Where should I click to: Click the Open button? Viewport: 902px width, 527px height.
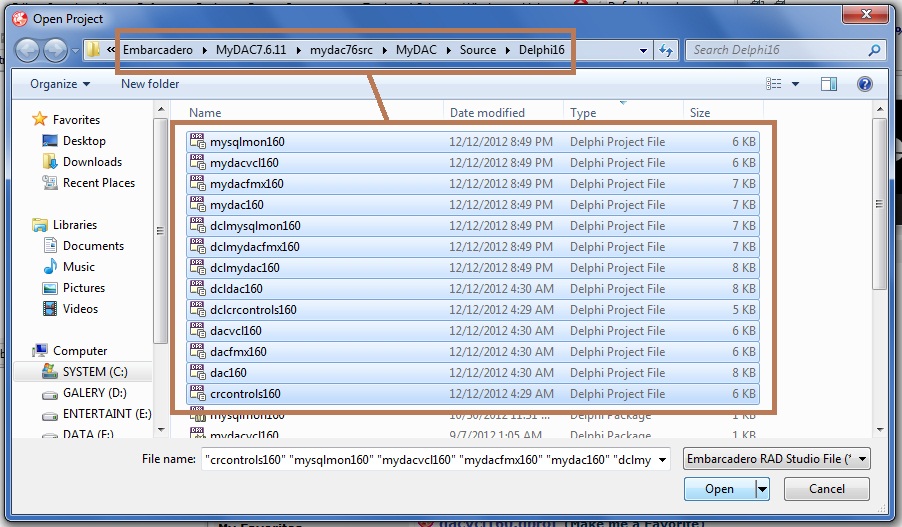coord(720,489)
